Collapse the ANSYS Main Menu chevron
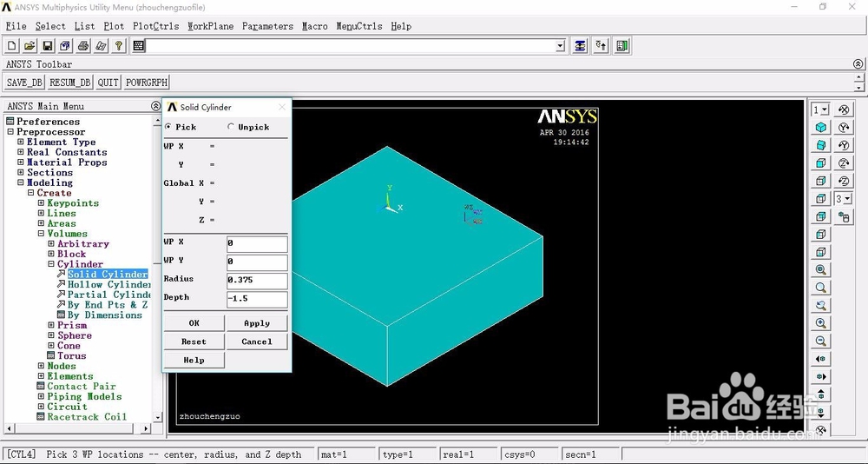 (x=155, y=106)
